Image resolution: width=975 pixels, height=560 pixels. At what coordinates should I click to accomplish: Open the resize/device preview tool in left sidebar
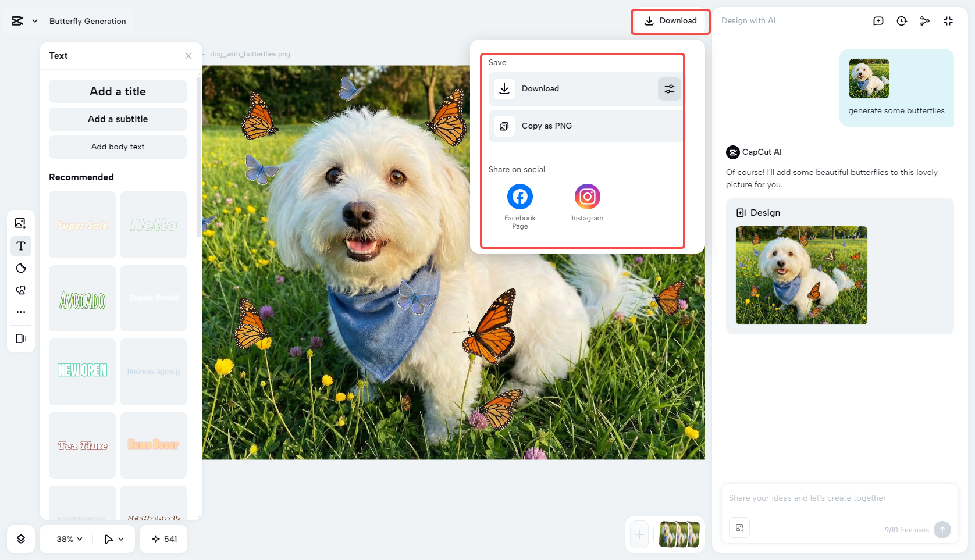21,338
